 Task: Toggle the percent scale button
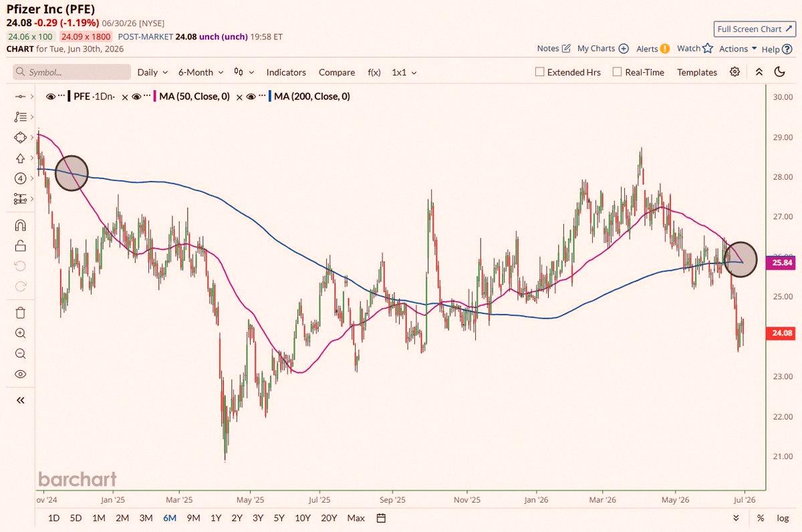tap(761, 518)
